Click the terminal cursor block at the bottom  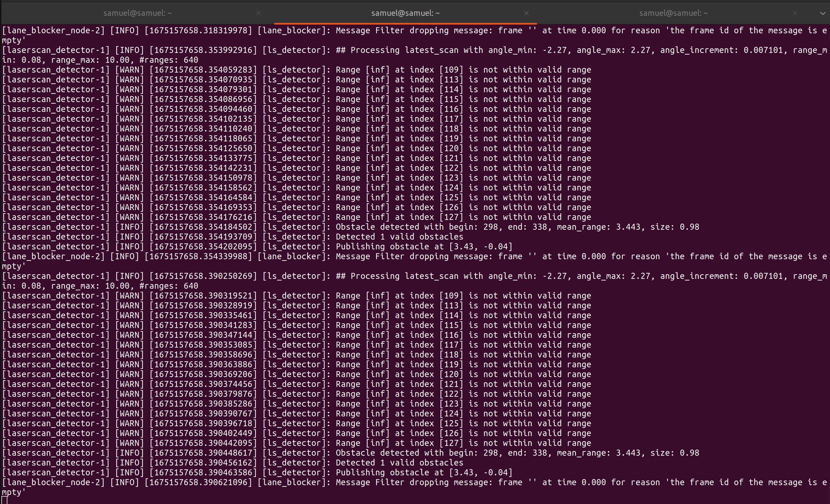point(4,500)
